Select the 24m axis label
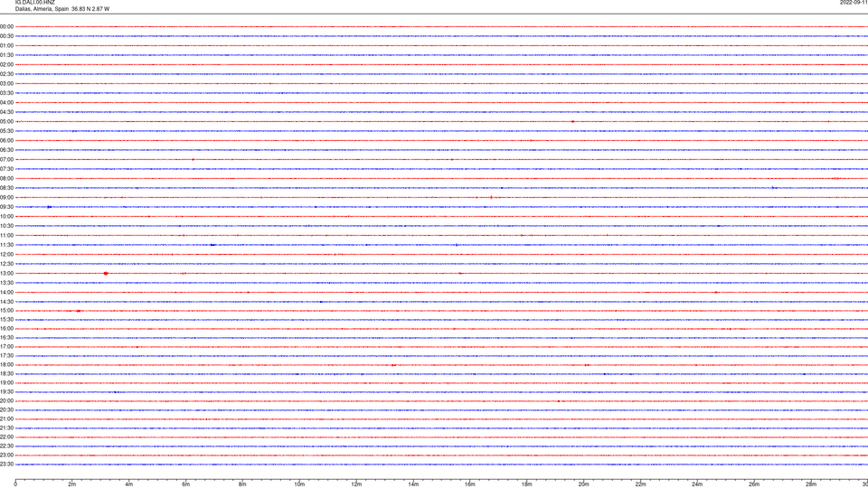The image size is (868, 488). 697,484
